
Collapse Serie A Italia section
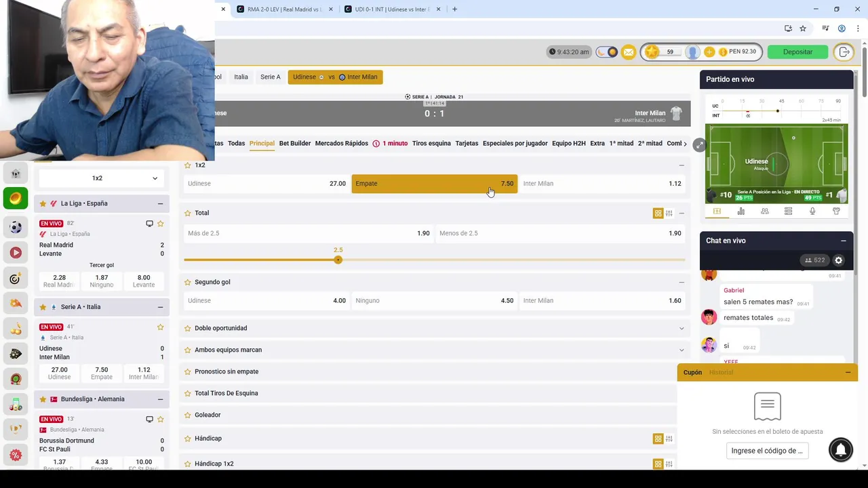click(160, 307)
